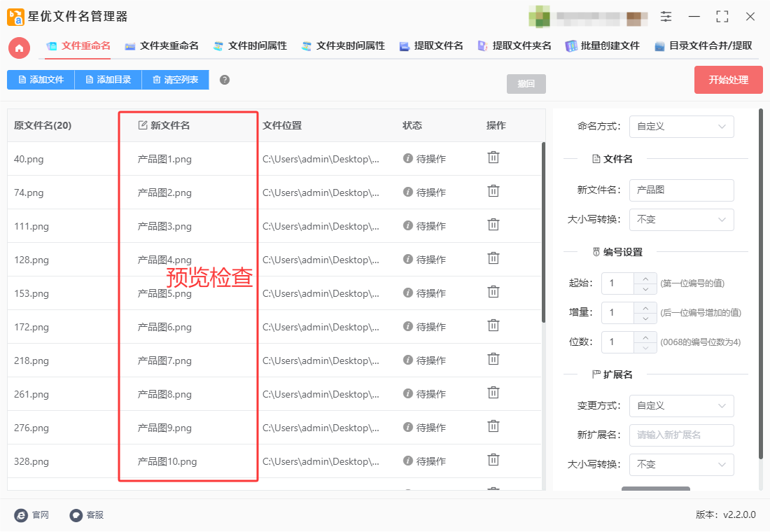
Task: Click the 增量 number input field
Action: coord(618,313)
